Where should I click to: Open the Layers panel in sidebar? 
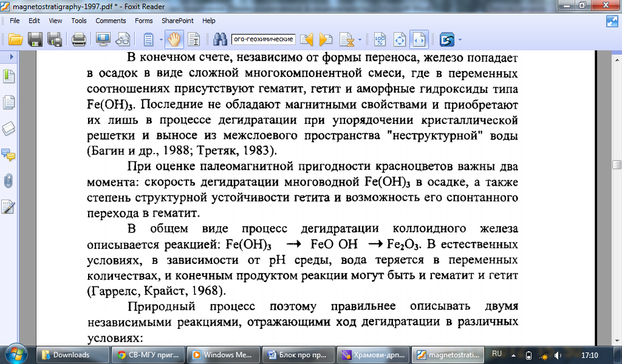(9, 129)
